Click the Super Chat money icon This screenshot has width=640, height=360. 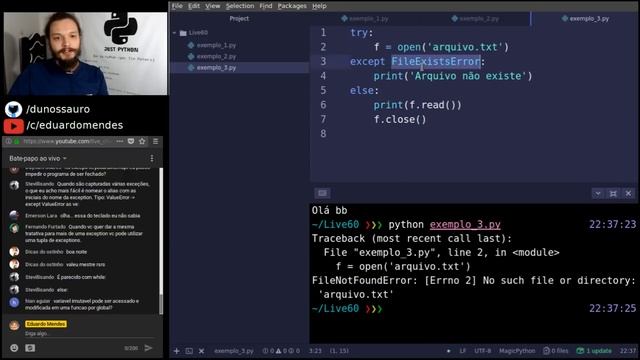(30, 348)
